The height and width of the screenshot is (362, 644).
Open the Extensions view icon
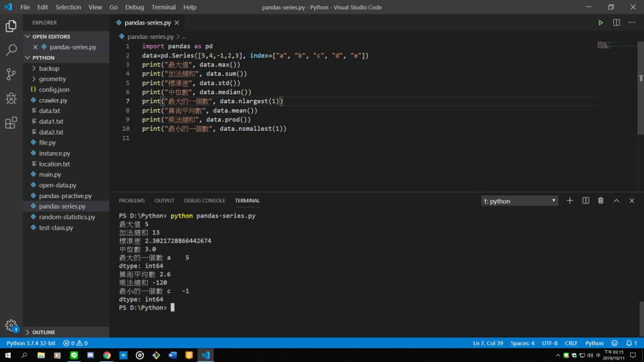(x=11, y=123)
